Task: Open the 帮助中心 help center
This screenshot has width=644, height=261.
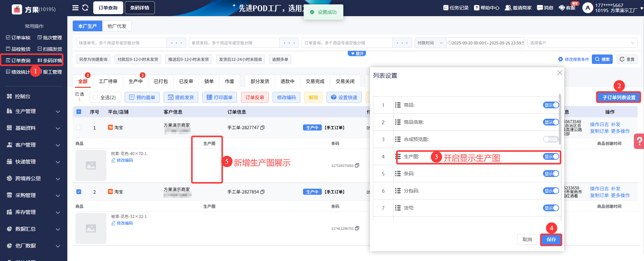Action: [x=486, y=8]
